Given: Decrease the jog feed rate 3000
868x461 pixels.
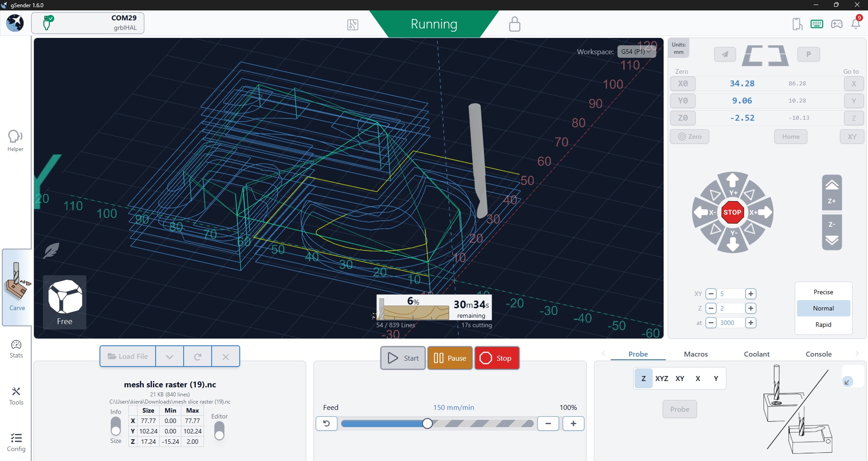Looking at the screenshot, I should 711,323.
